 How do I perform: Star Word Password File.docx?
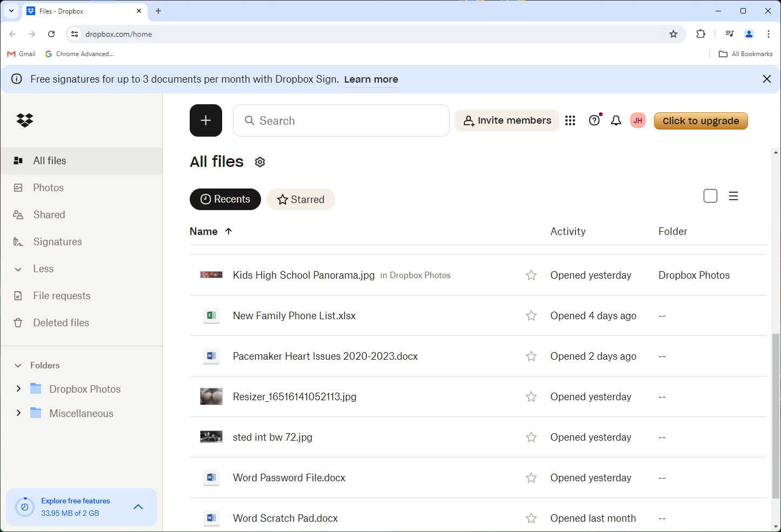point(531,477)
